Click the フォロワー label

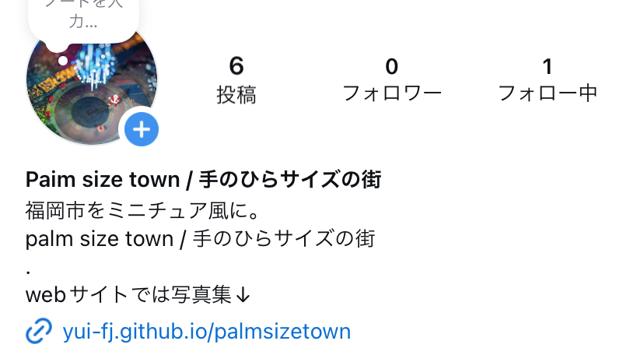[392, 93]
